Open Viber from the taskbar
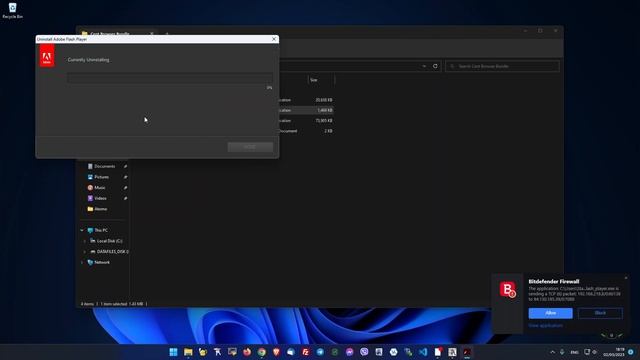 364,352
